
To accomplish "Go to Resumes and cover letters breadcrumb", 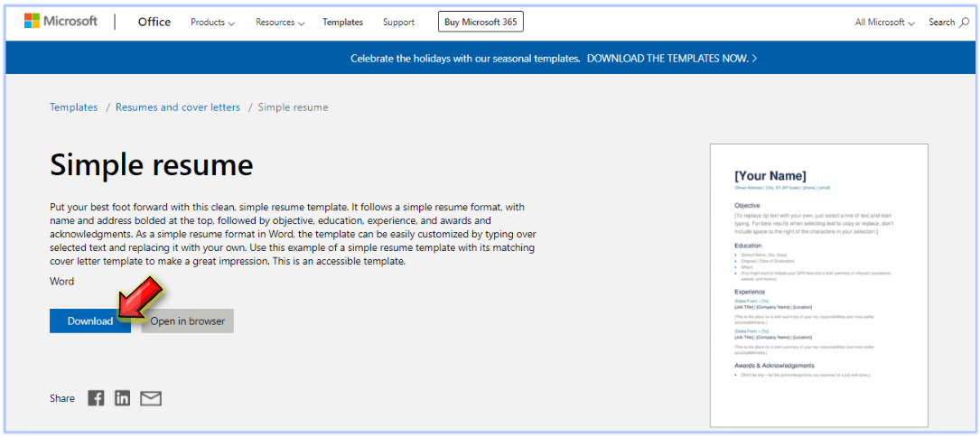I will point(178,107).
